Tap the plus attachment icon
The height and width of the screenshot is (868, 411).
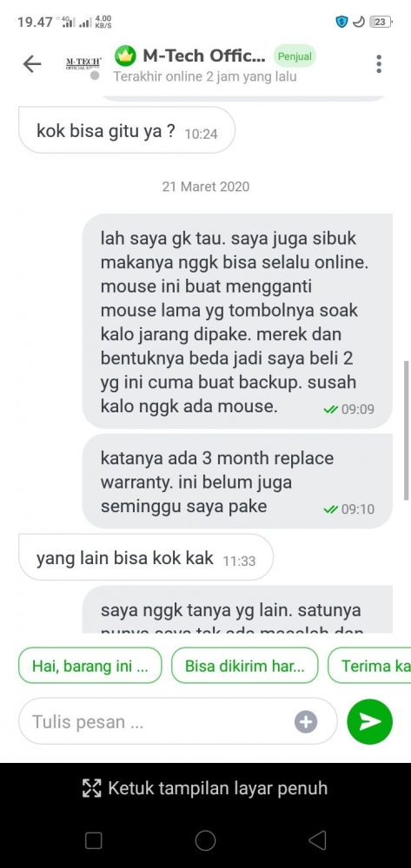pyautogui.click(x=306, y=721)
